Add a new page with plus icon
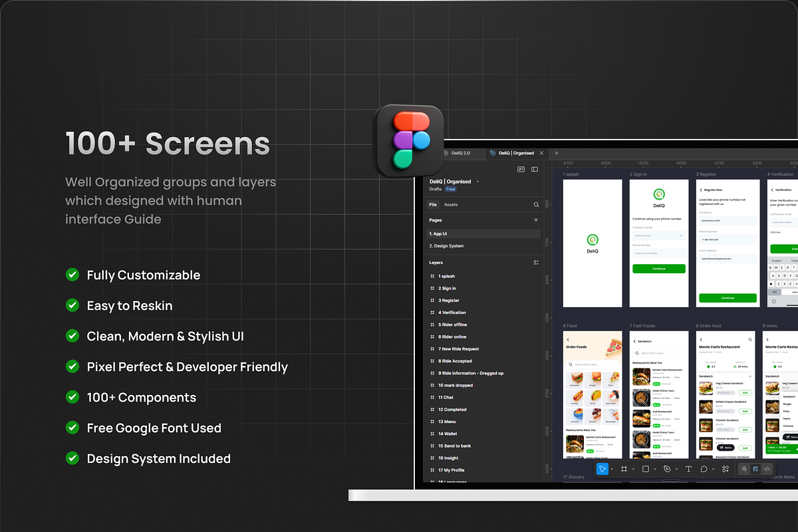 coord(536,220)
